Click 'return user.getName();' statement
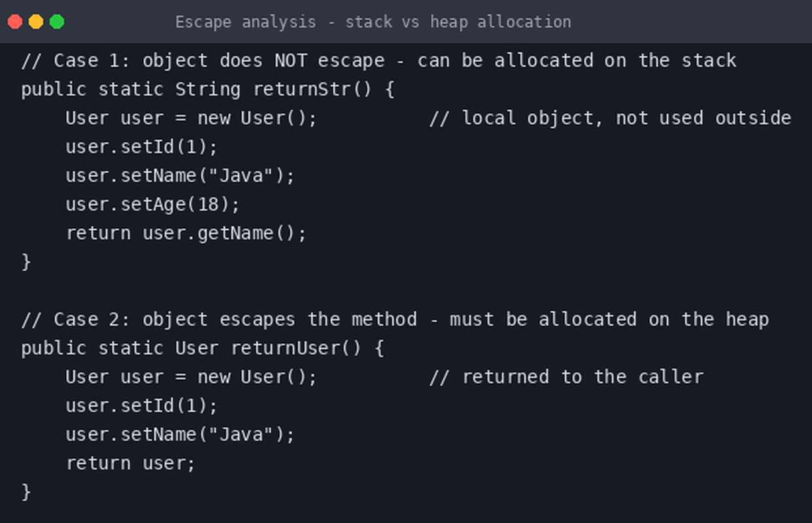812x523 pixels. tap(186, 233)
